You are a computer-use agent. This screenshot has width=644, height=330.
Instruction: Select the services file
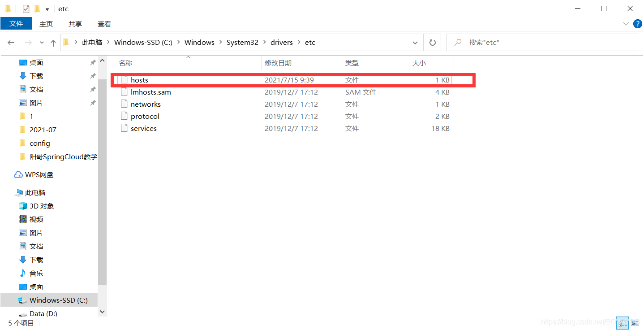(x=284, y=128)
